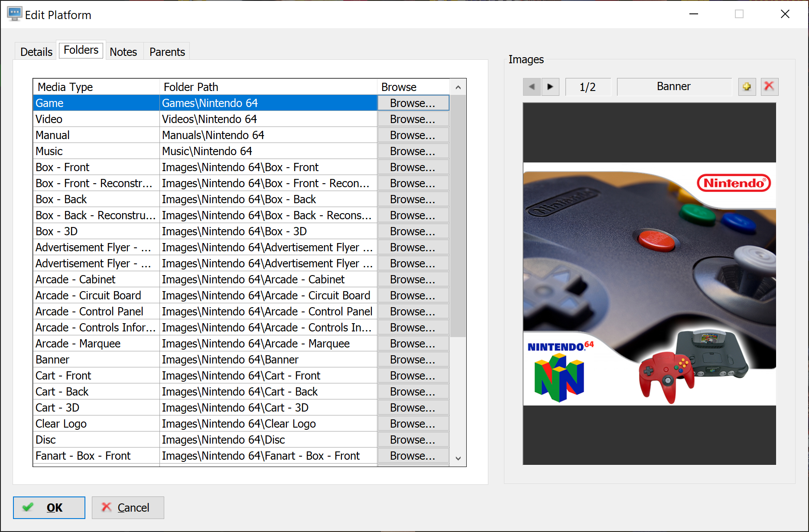Browse for the Arcade - Cabinet folder
The image size is (809, 532).
coord(413,279)
